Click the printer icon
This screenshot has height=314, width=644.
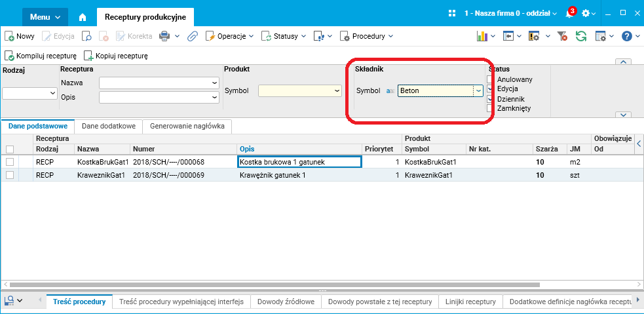click(x=164, y=36)
